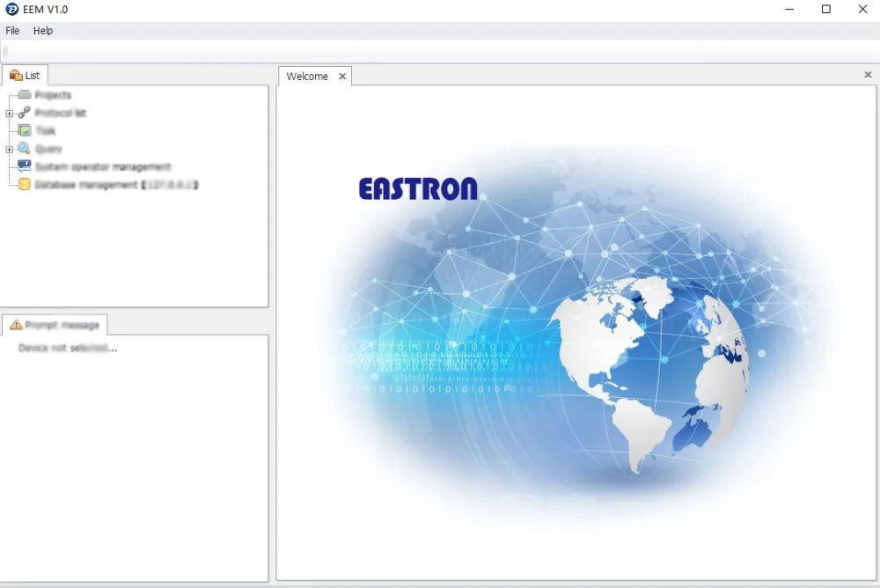
Task: Select the Projects tree item label
Action: [54, 95]
